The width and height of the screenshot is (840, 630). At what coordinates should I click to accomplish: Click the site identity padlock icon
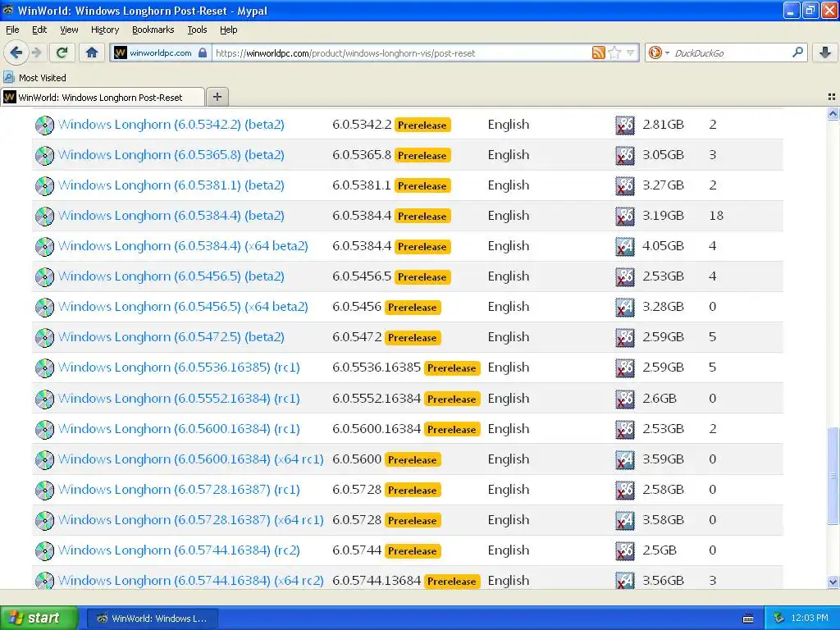[203, 52]
